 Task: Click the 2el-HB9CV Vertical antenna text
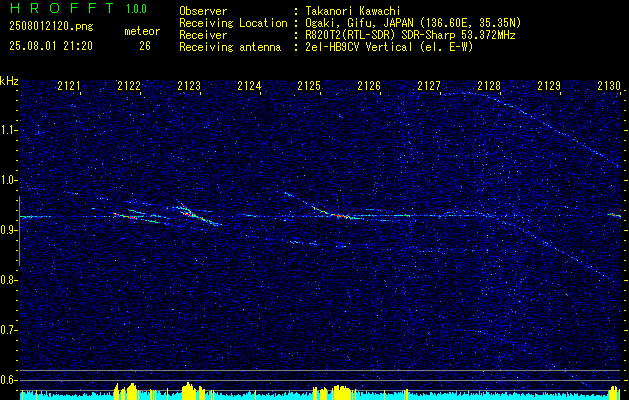(389, 47)
